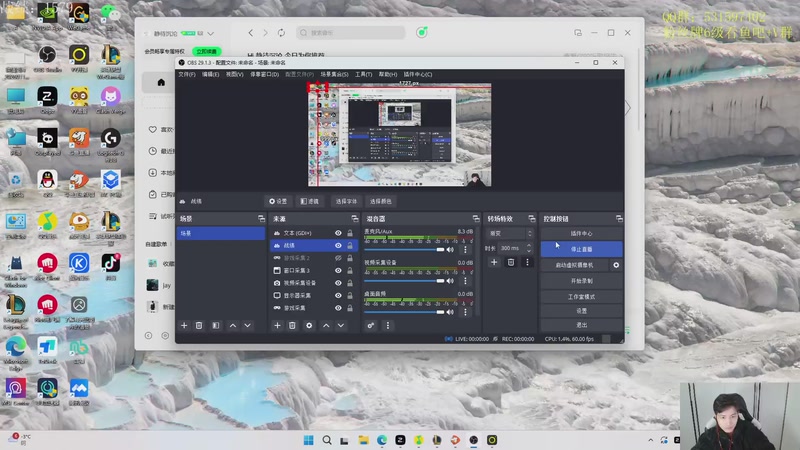
Task: Go to home icon in music app sidebar
Action: pos(161,82)
